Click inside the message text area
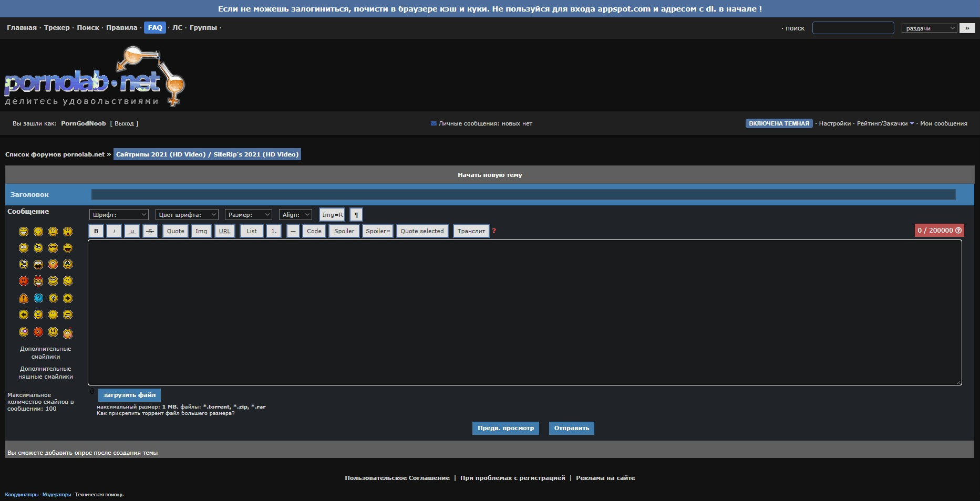This screenshot has width=980, height=501. coord(525,312)
